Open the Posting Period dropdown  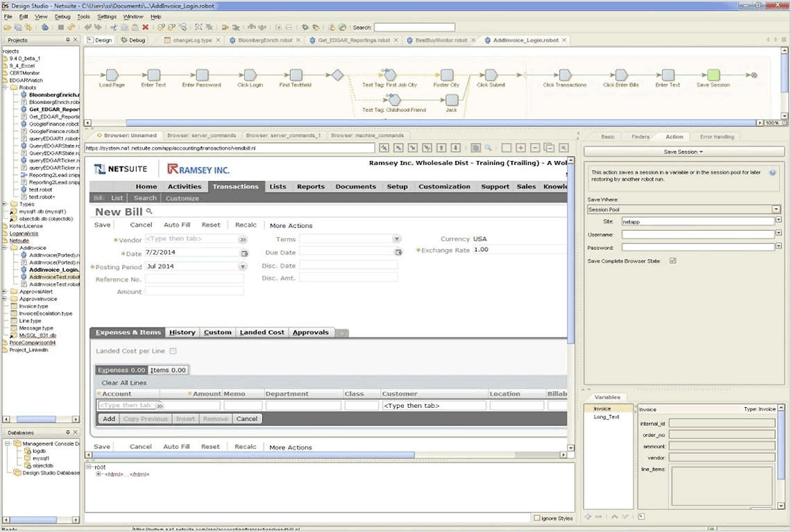tap(243, 266)
